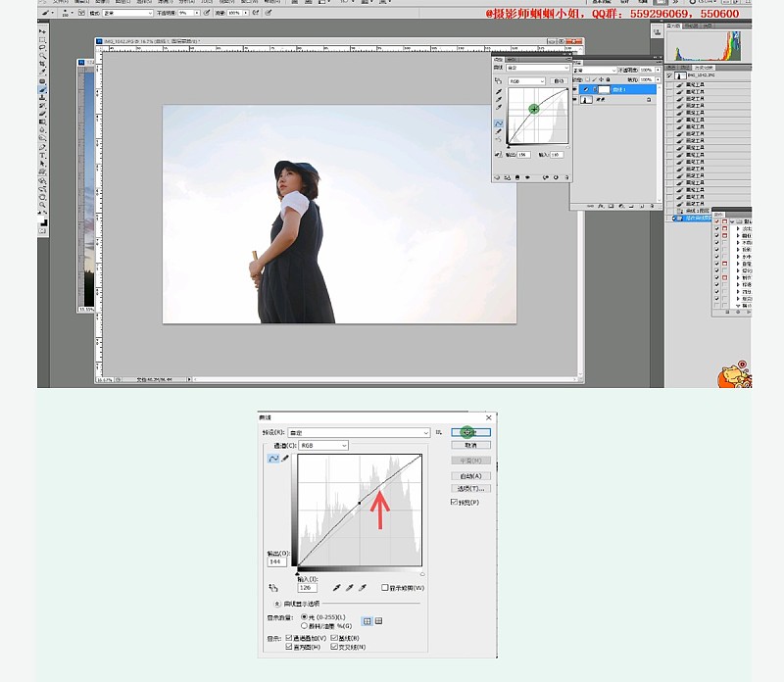Open the layer blend mode dropdown in Layers panel
Viewport: 784px width, 682px height.
click(x=595, y=71)
